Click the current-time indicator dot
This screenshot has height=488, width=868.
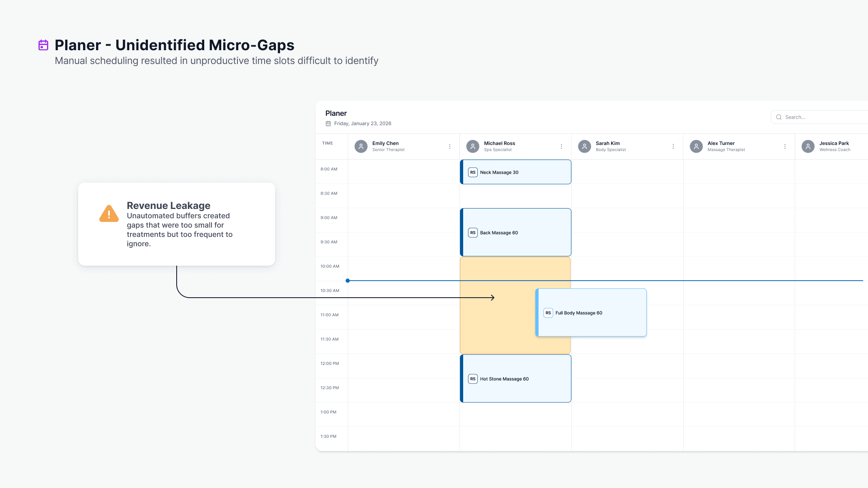(x=348, y=280)
